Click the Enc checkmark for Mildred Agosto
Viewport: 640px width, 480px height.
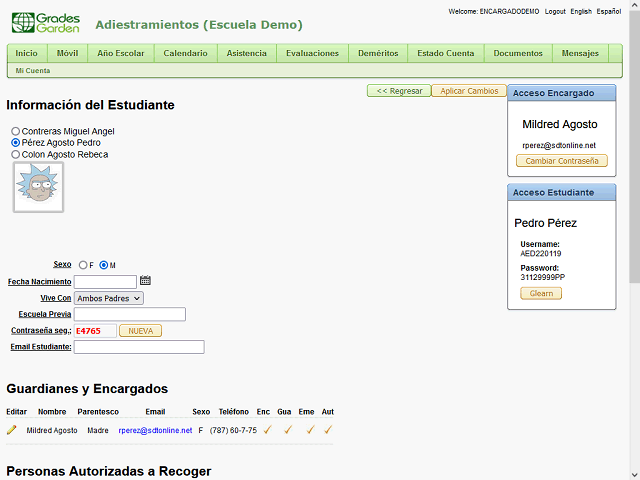point(265,430)
